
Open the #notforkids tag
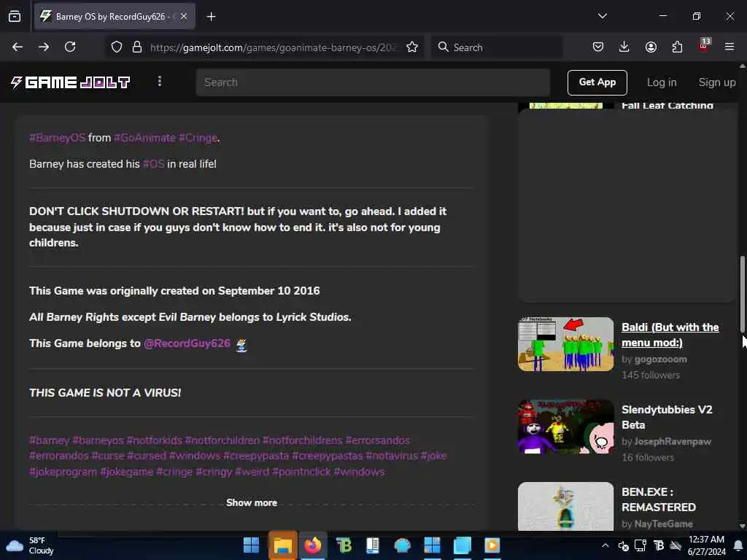pos(155,440)
